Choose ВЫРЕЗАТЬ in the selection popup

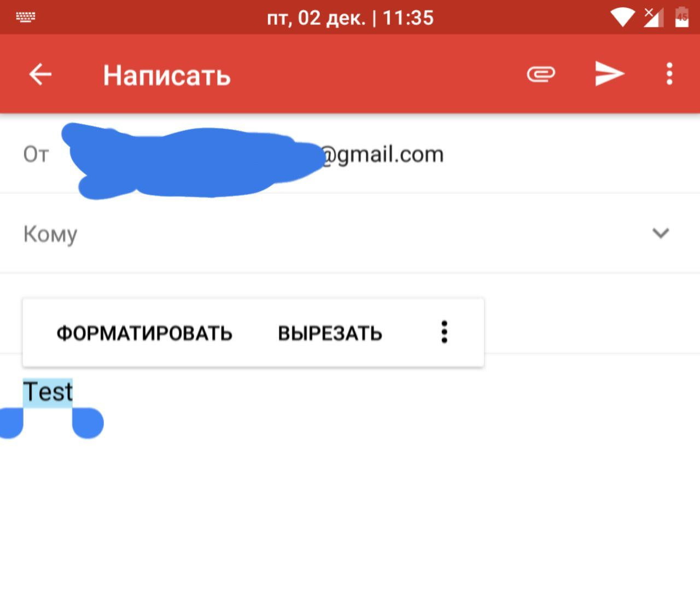coord(330,333)
